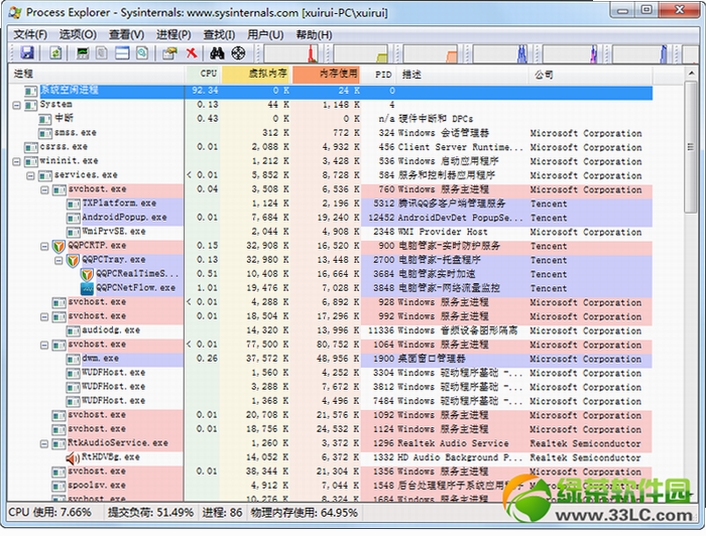Click the RtHDVBg.exe speaker icon
Image resolution: width=706 pixels, height=536 pixels.
click(73, 458)
